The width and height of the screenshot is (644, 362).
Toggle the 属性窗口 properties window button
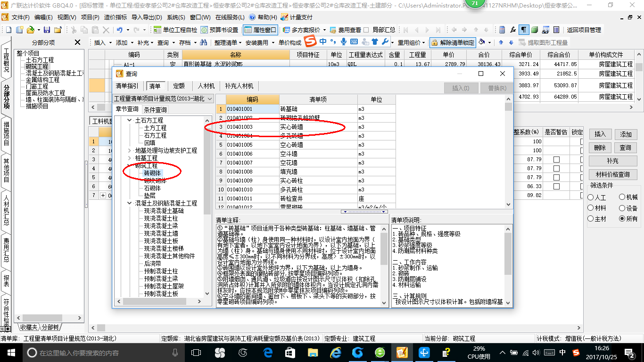coord(261,30)
